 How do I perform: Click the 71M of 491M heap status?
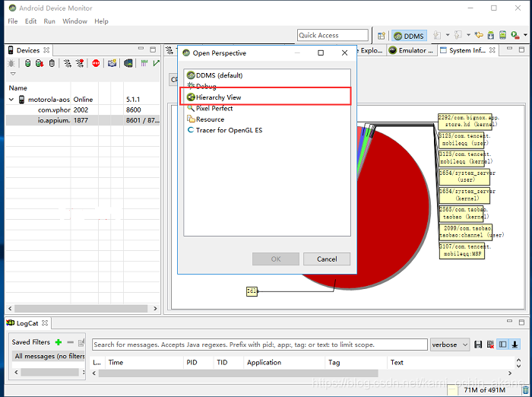[485, 390]
